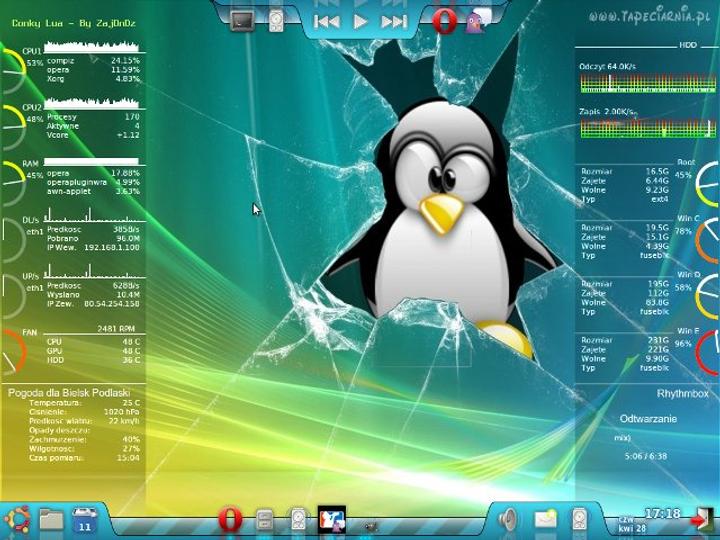Start playback with the play button
Screen dimensions: 720x540
click(360, 22)
